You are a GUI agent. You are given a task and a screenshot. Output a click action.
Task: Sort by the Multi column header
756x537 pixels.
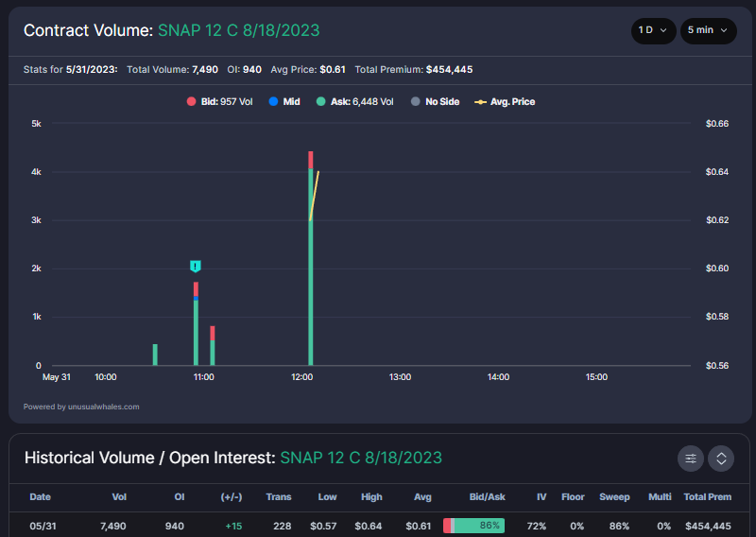[660, 497]
